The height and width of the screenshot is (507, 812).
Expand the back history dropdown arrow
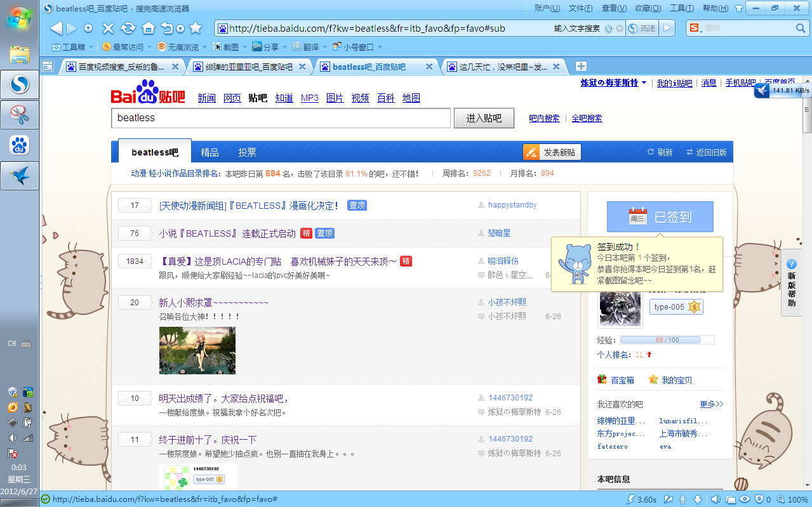click(88, 29)
